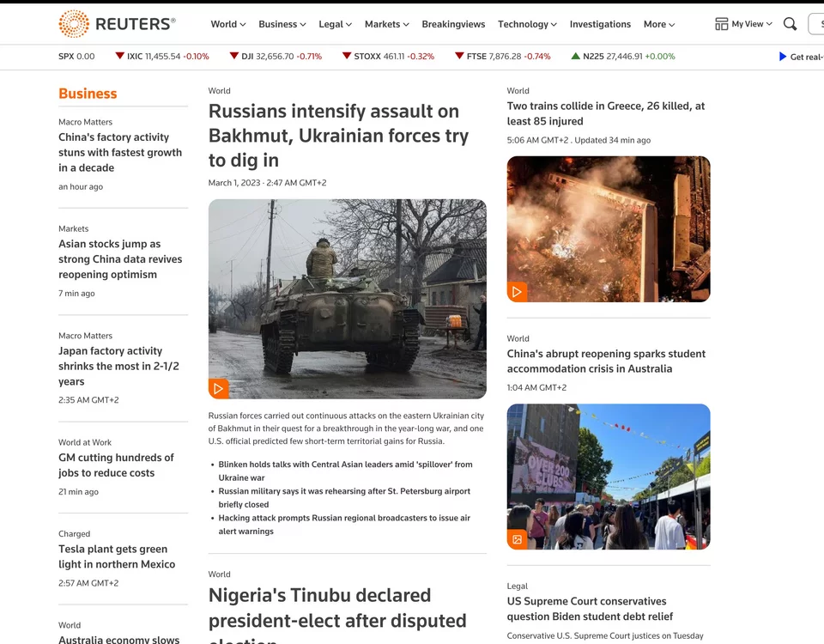Expand the Technology dropdown
Viewport: 824px width, 644px height.
[527, 24]
